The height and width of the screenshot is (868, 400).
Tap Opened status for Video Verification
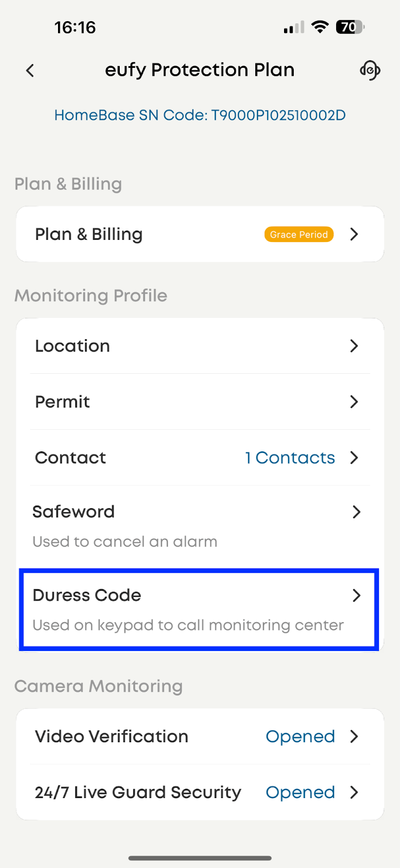coord(300,737)
